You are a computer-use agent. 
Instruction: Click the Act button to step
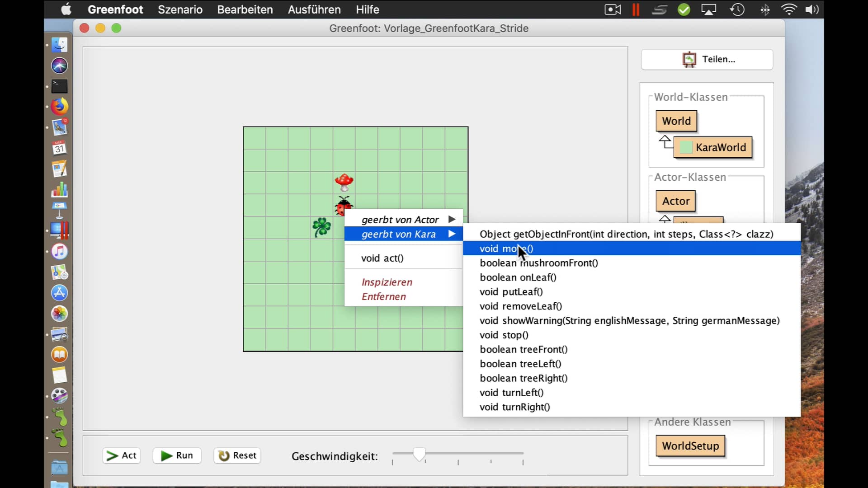click(121, 455)
